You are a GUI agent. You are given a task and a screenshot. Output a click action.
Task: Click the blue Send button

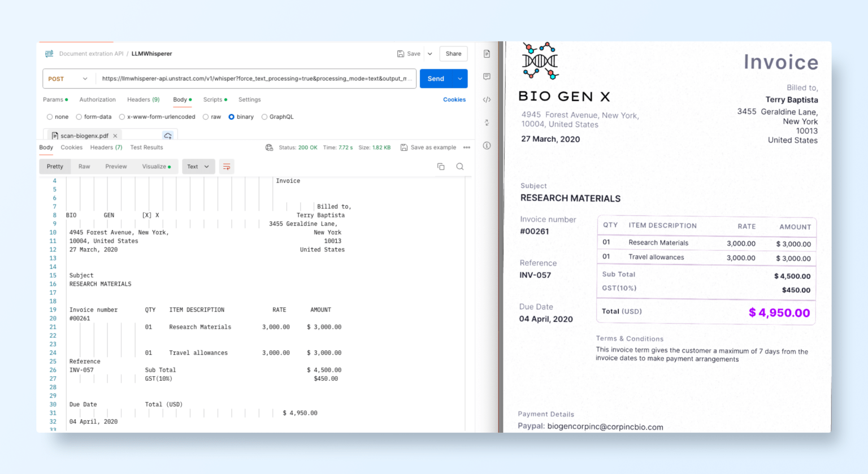click(436, 79)
